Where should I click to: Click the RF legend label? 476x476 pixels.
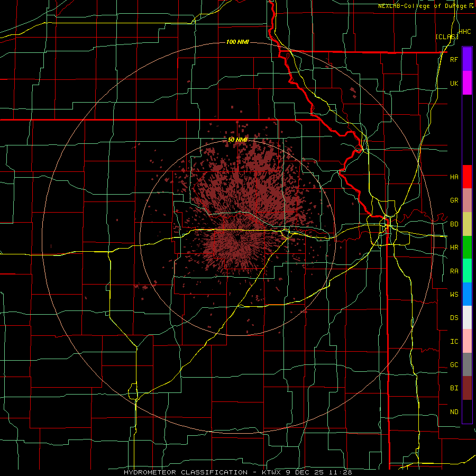(x=454, y=59)
